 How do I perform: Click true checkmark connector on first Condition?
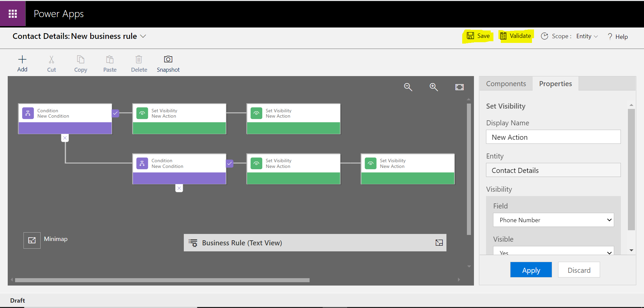115,113
